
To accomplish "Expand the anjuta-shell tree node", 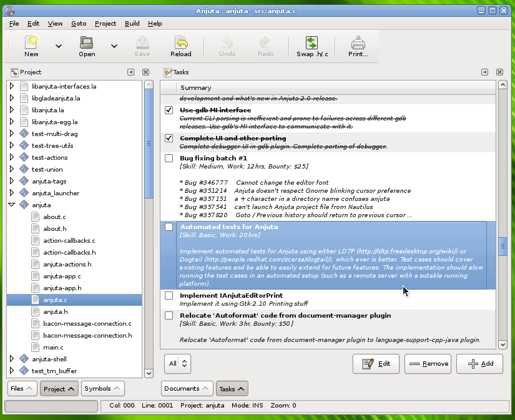I will [x=12, y=359].
